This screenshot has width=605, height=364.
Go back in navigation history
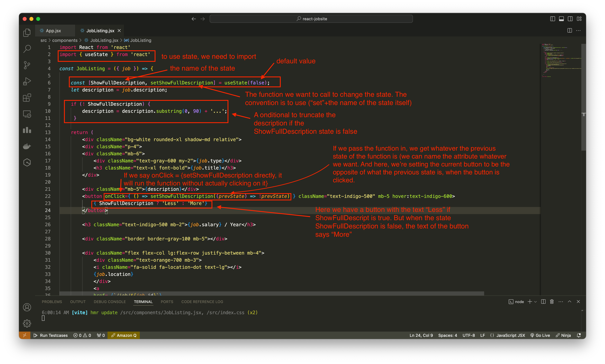click(x=194, y=19)
